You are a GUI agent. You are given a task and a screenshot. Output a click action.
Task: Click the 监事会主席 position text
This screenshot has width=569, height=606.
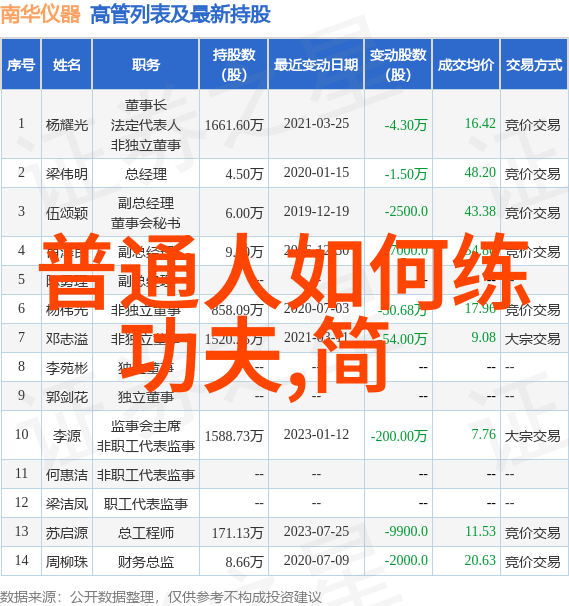coord(146,426)
